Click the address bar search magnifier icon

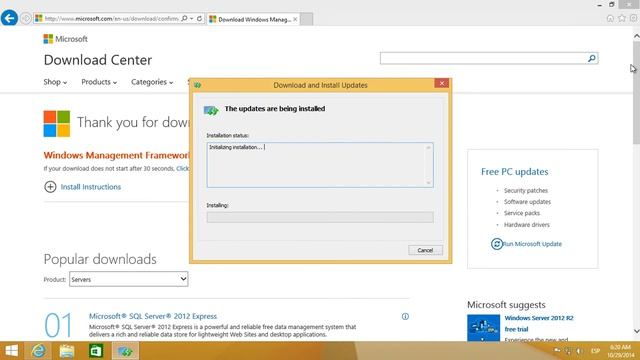[x=184, y=18]
